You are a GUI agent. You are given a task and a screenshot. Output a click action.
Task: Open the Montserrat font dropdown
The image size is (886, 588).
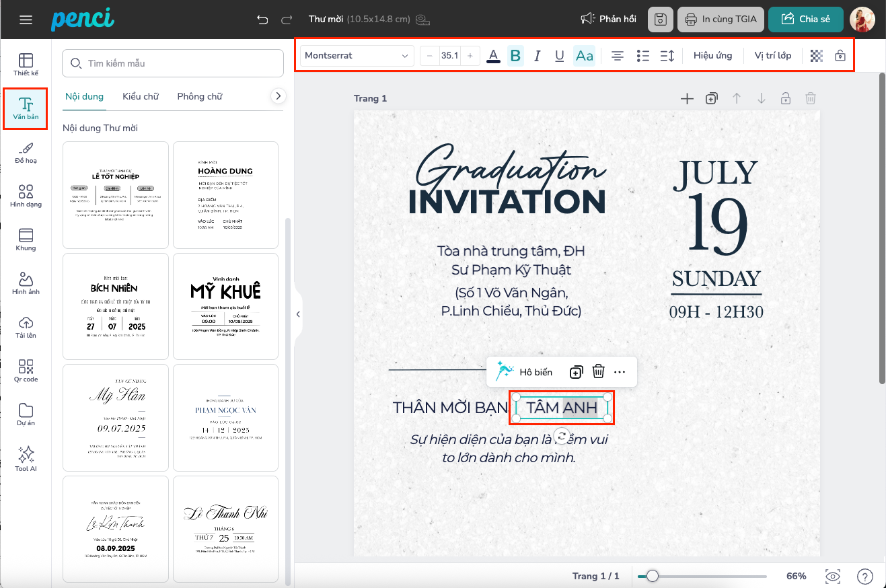pyautogui.click(x=357, y=56)
